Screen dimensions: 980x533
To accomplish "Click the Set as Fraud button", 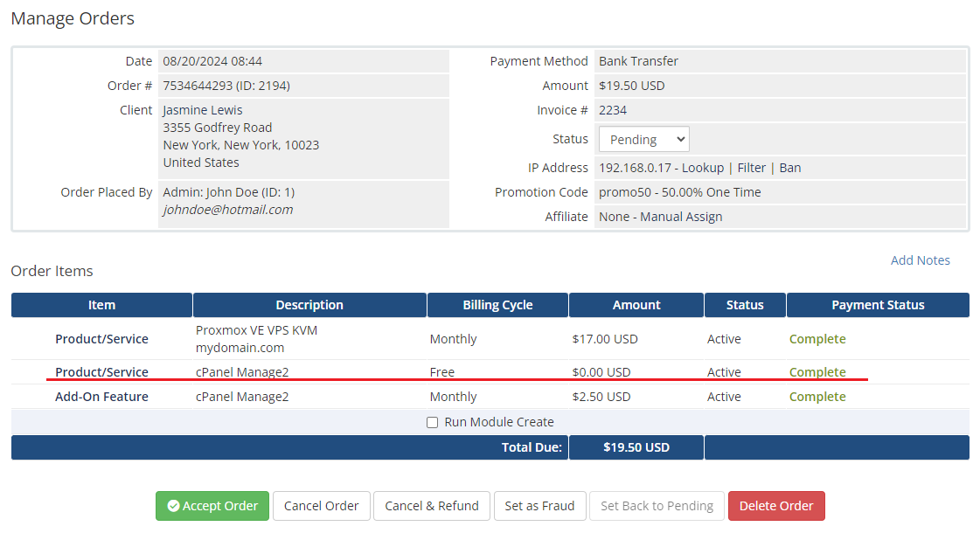I will click(540, 506).
